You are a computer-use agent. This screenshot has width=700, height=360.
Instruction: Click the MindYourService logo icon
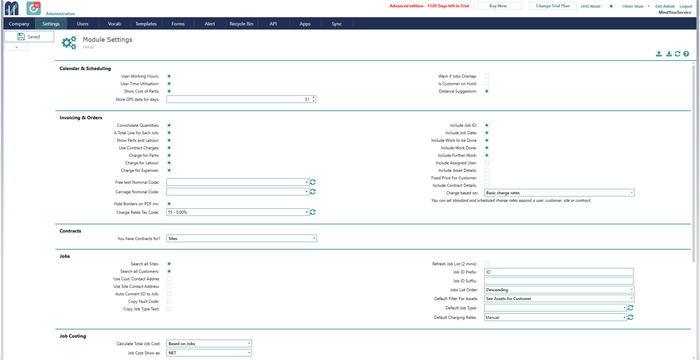click(12, 8)
